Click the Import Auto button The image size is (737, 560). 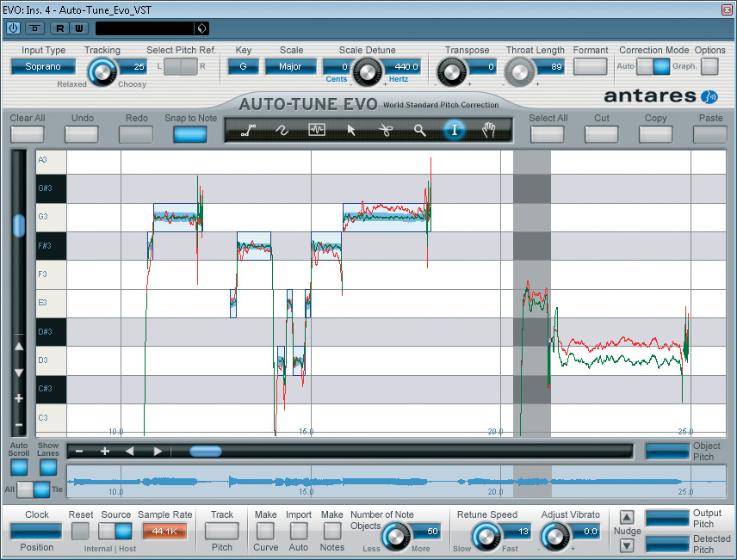[x=299, y=532]
